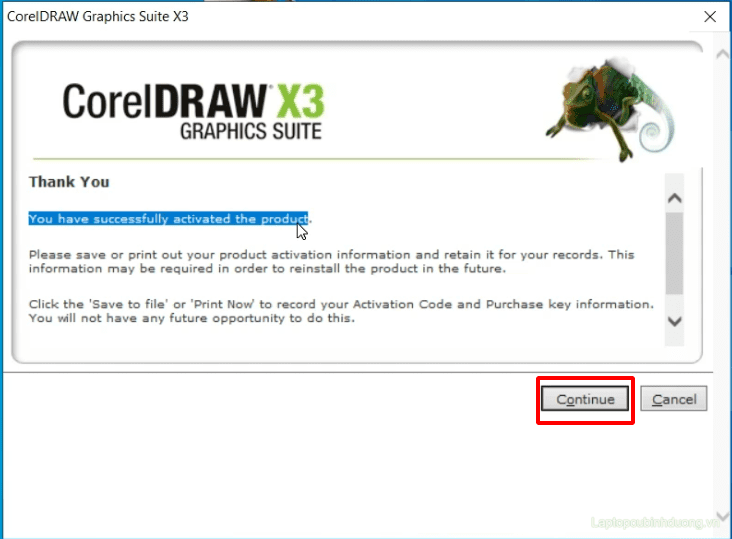Click the 'Please save or print out' paragraph
This screenshot has height=539, width=732.
pyautogui.click(x=331, y=261)
